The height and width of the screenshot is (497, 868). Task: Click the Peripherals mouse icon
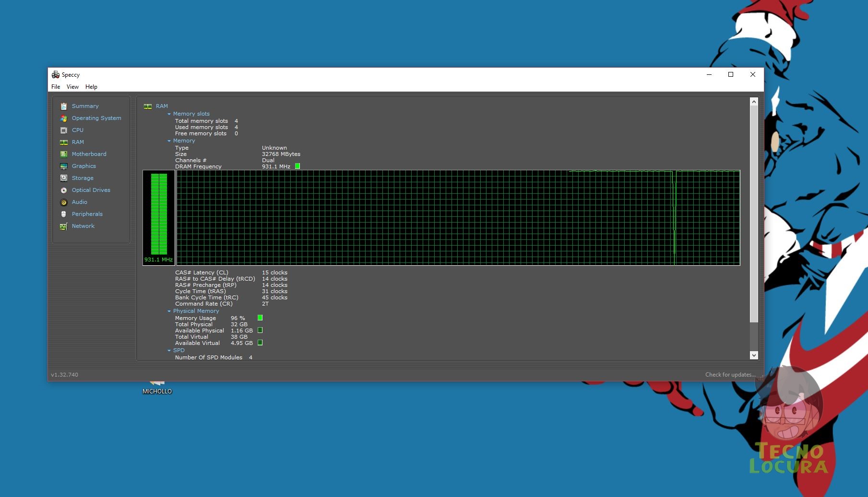(63, 214)
